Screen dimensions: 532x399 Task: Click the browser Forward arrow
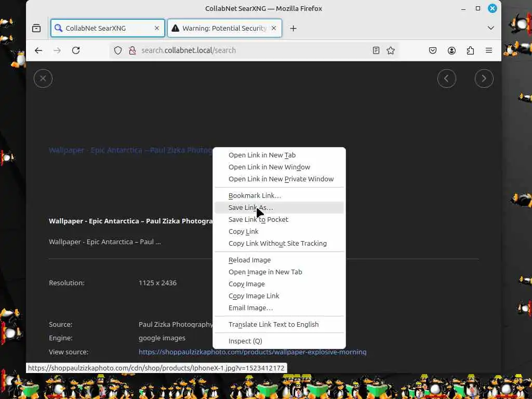(x=57, y=50)
